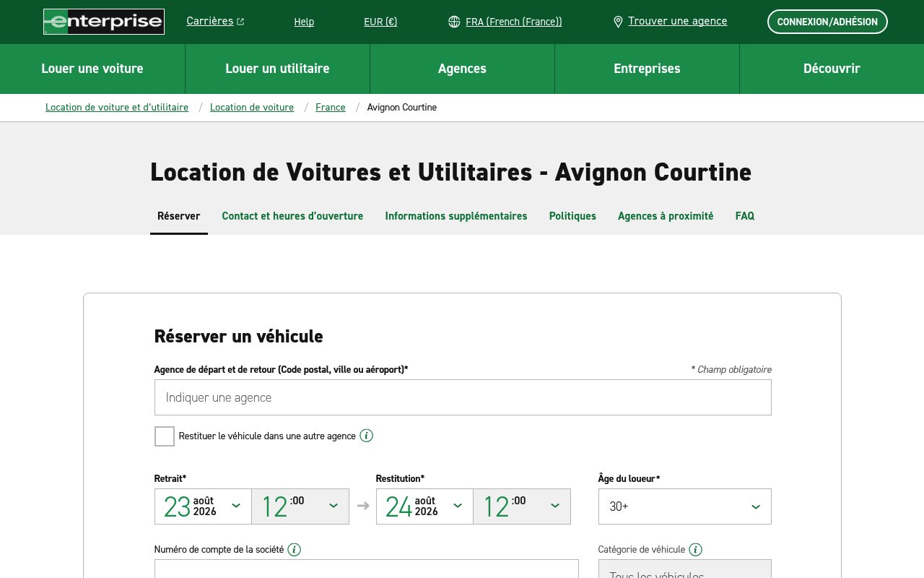This screenshot has height=578, width=924.
Task: Open the Restitution time dropdown
Action: (522, 506)
